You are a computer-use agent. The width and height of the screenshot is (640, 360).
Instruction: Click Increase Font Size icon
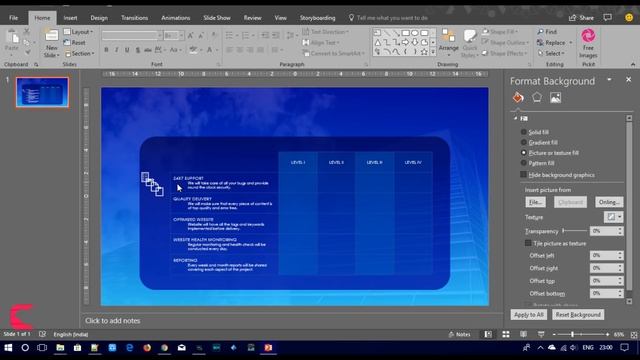[191, 36]
